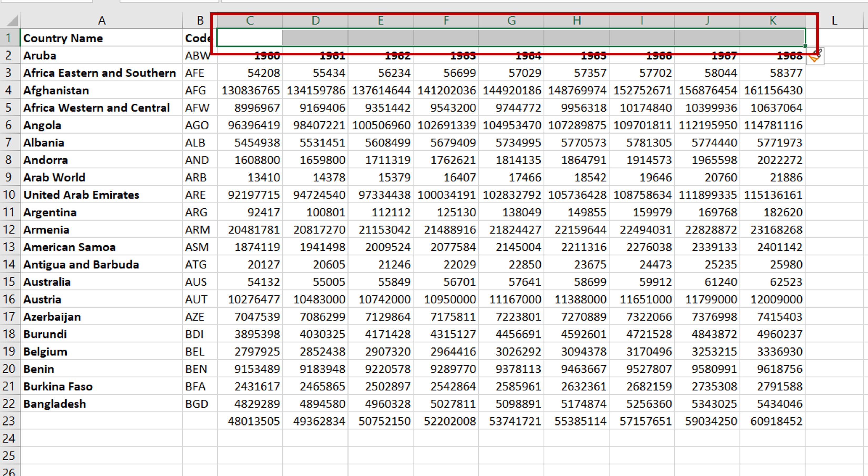Select column L header
This screenshot has width=868, height=476.
pyautogui.click(x=834, y=21)
